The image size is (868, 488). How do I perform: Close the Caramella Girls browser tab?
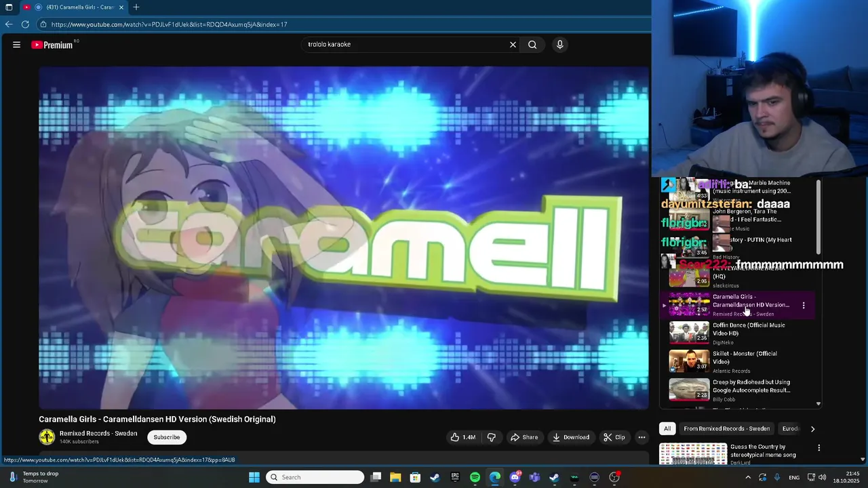click(x=121, y=7)
